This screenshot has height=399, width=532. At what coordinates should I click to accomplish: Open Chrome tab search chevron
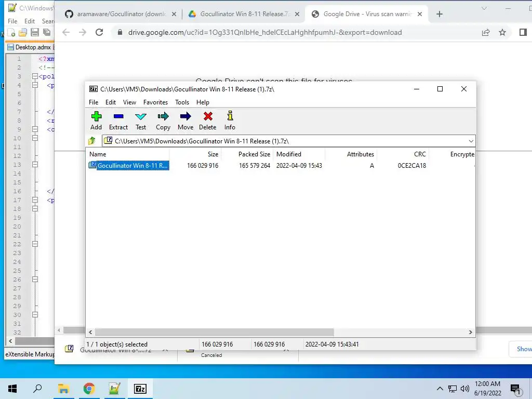tap(484, 8)
